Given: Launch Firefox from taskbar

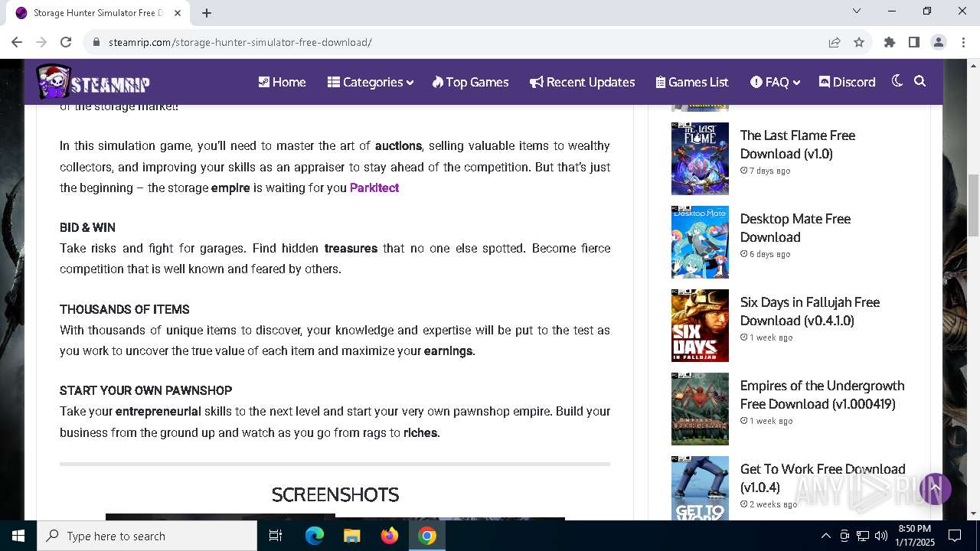Looking at the screenshot, I should click(x=390, y=536).
